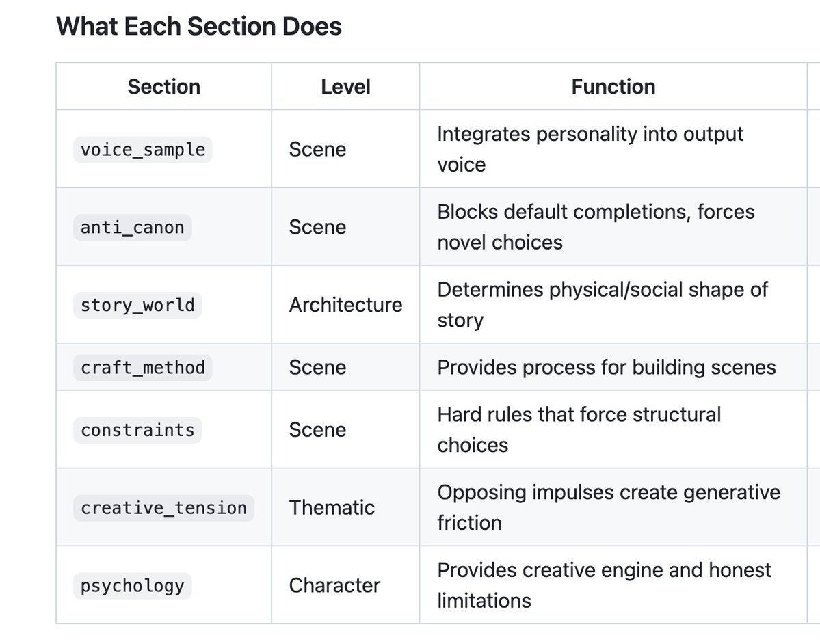The width and height of the screenshot is (820, 644).
Task: Click the psychology code label
Action: (133, 586)
